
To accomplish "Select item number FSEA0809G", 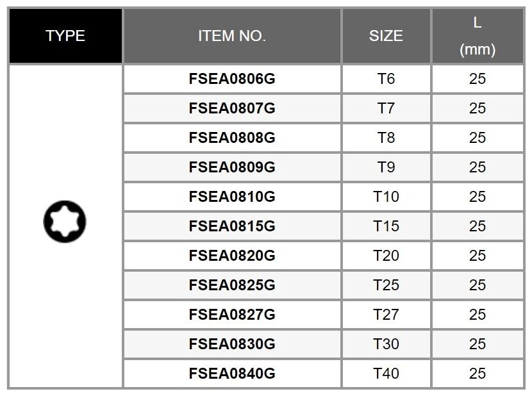I will click(232, 167).
